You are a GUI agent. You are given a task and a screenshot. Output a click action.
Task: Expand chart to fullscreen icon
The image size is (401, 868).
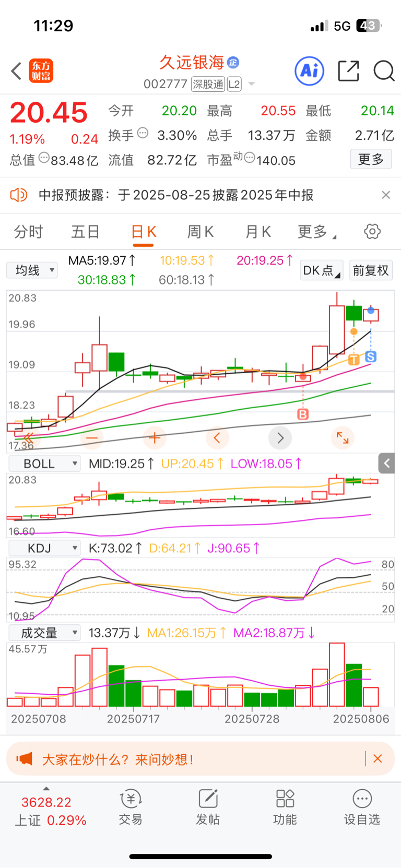(343, 438)
